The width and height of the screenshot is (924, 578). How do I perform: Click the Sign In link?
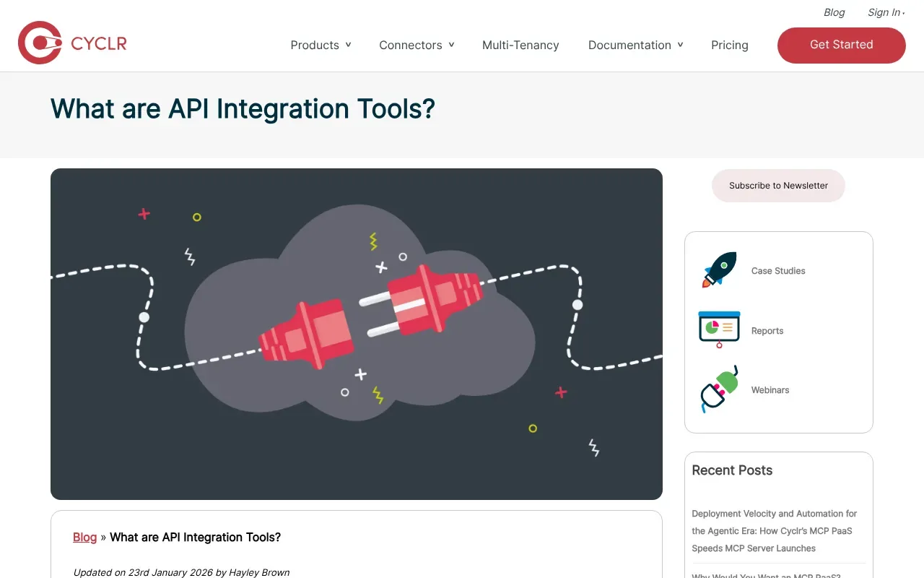(884, 12)
